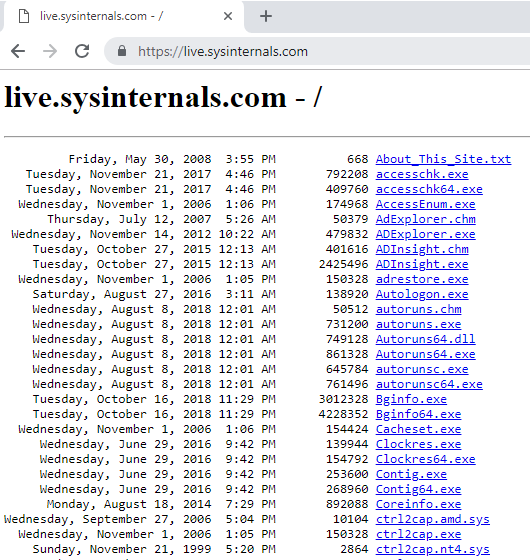Open autoruns.chm link
The image size is (530, 560).
point(418,309)
